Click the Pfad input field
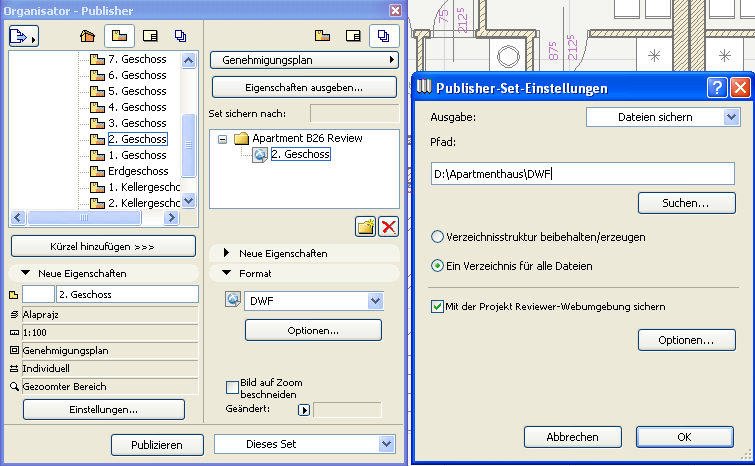 coord(583,174)
